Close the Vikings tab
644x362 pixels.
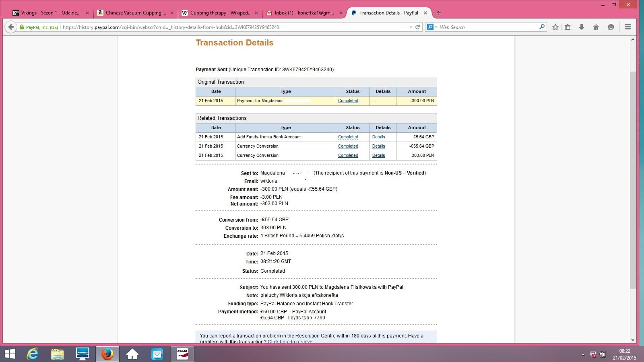(87, 13)
